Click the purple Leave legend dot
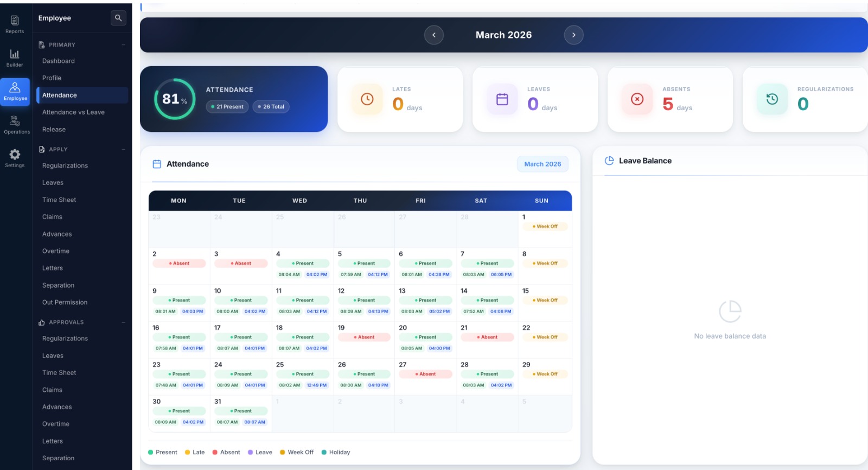 pos(250,452)
